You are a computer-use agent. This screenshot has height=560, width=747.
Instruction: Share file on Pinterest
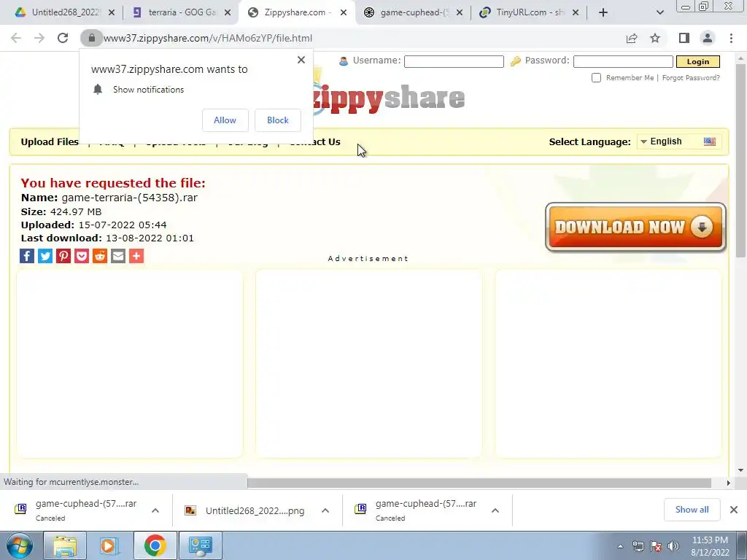63,256
